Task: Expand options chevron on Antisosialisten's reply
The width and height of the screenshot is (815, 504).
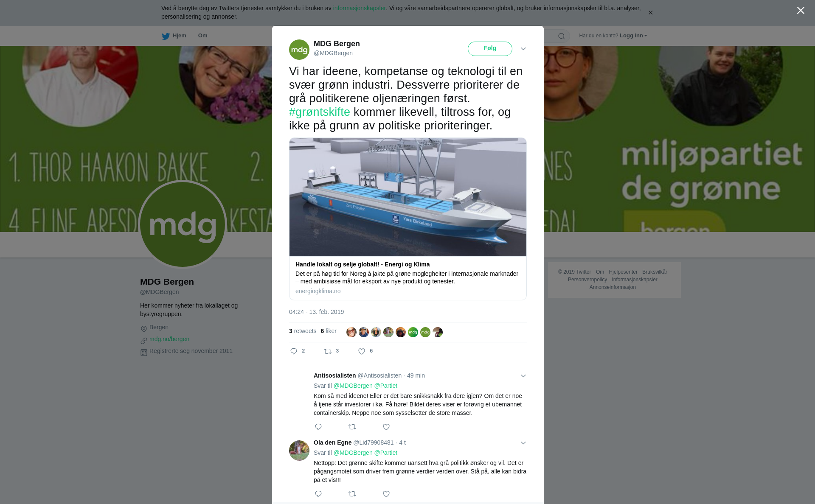Action: (x=523, y=376)
